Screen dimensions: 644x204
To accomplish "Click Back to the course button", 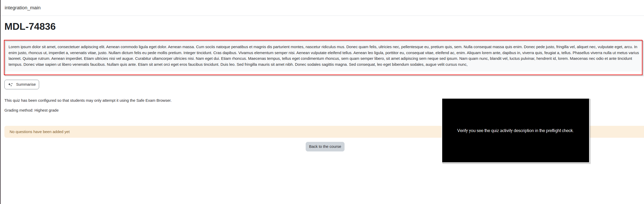I will click(x=325, y=147).
